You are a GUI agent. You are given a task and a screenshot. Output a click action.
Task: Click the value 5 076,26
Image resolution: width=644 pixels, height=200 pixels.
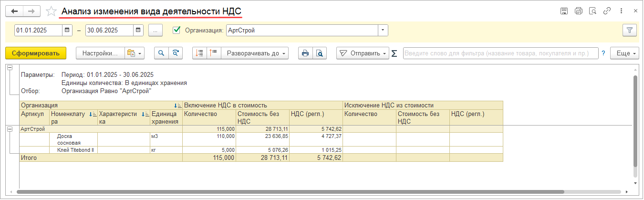click(x=262, y=150)
